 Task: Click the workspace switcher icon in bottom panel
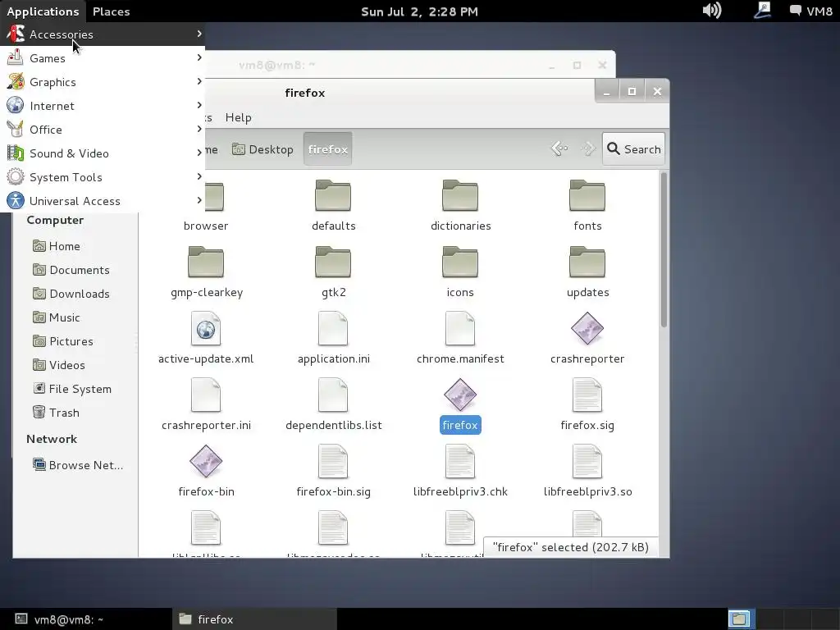coord(742,619)
